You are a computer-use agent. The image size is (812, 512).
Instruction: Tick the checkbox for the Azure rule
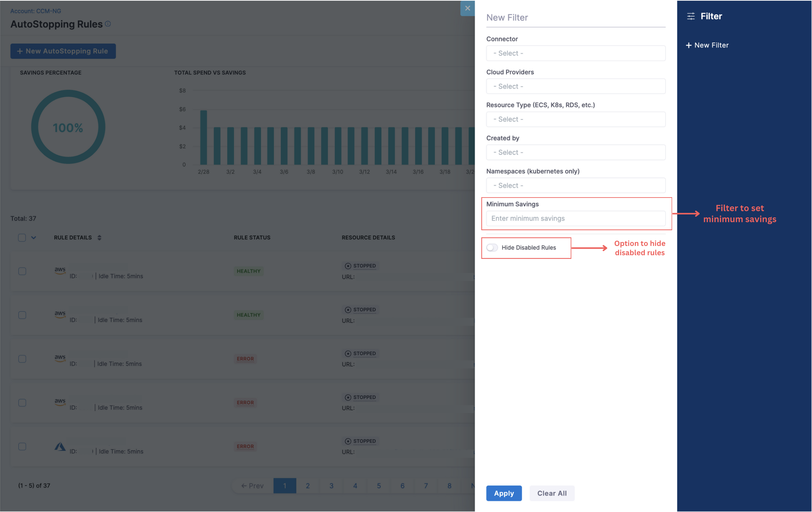click(22, 446)
